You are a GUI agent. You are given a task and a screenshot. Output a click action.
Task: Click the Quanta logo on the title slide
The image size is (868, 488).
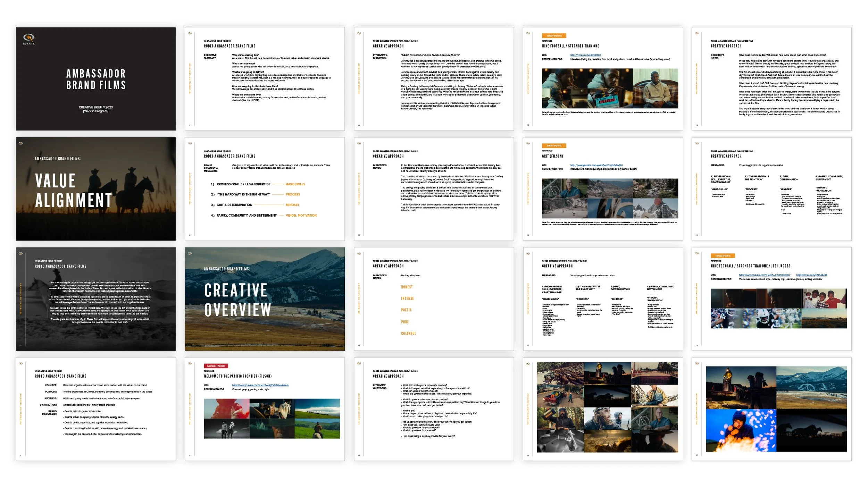pos(29,39)
